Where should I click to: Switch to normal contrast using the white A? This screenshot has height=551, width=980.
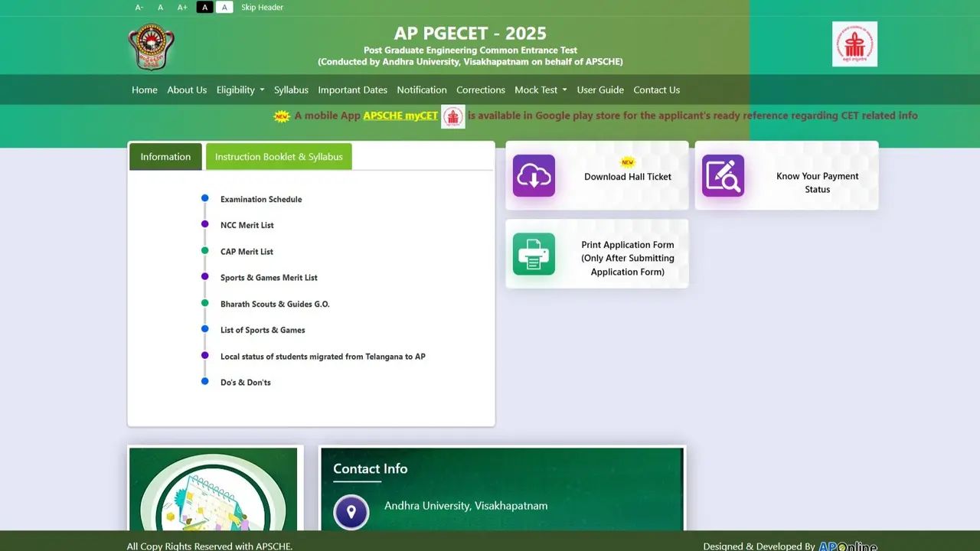pyautogui.click(x=224, y=7)
